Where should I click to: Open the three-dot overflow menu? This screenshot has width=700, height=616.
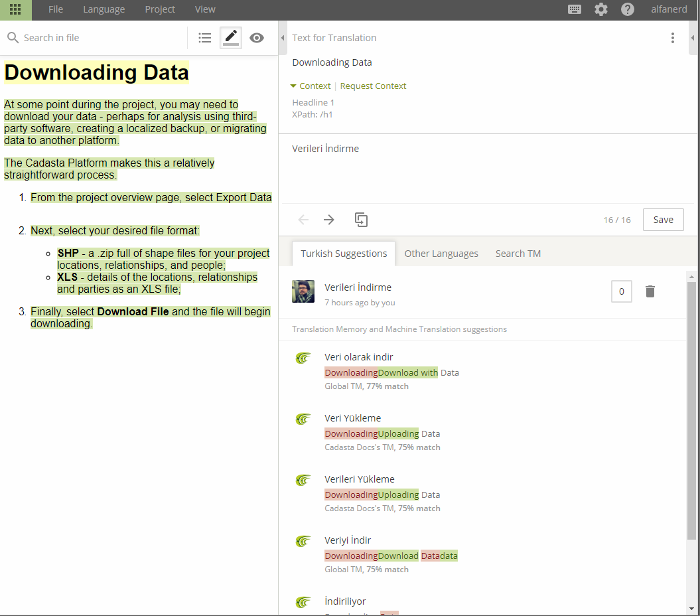click(672, 38)
